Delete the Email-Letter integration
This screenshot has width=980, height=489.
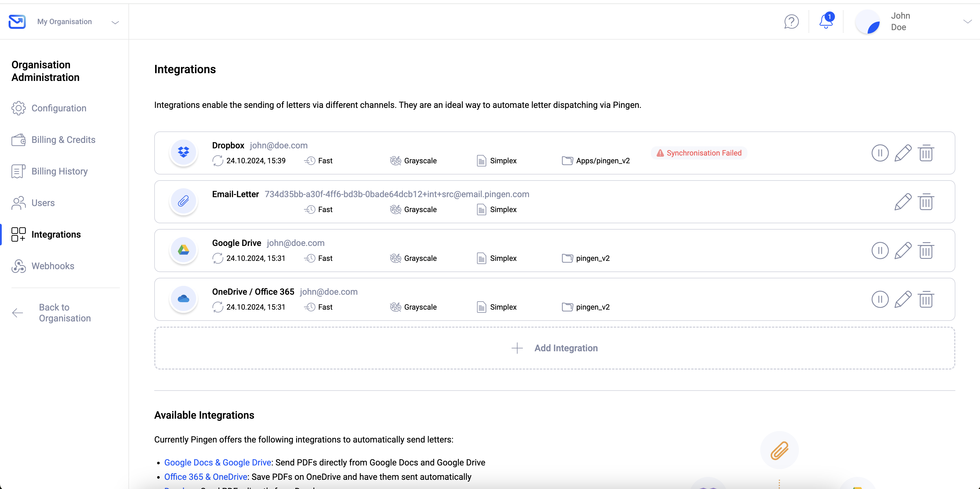[x=926, y=202]
